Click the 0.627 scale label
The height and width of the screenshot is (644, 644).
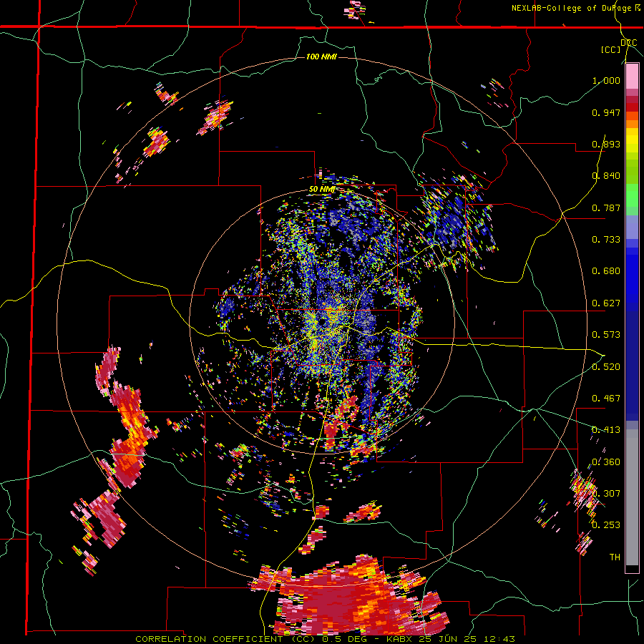[x=606, y=303]
